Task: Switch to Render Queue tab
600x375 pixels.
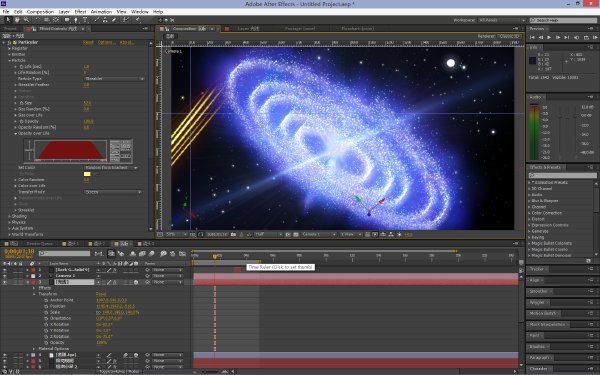Action: pos(40,244)
